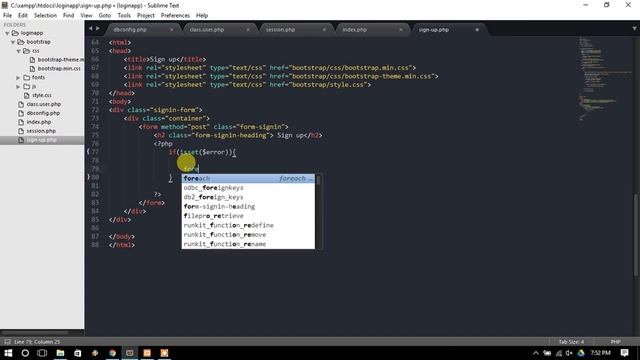Choose filepro_retrieve autocomplete suggestion

click(x=248, y=216)
